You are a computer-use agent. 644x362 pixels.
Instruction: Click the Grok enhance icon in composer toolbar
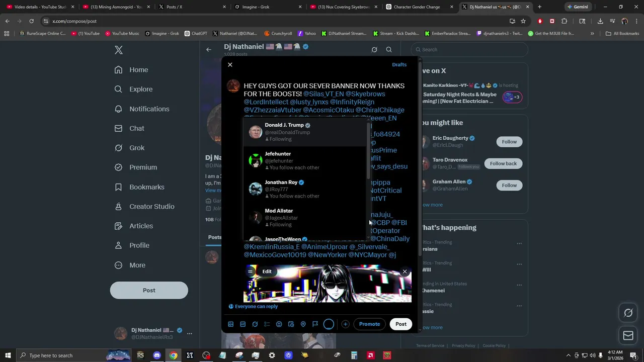[255, 324]
